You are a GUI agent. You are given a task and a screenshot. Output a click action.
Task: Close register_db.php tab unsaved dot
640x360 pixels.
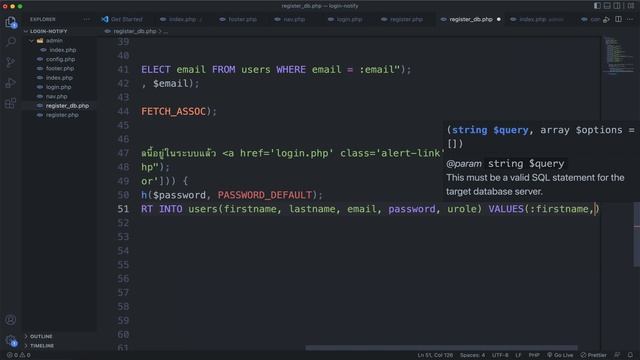(x=499, y=19)
